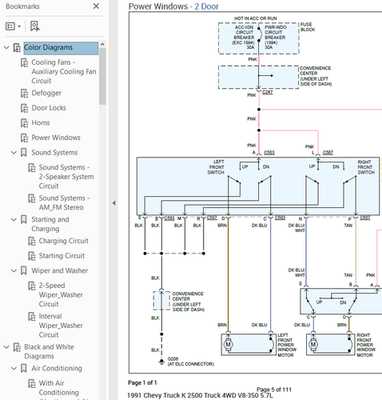This screenshot has height=400, width=382.
Task: Click the Cooling Fans bookmark icon
Action: click(x=24, y=63)
